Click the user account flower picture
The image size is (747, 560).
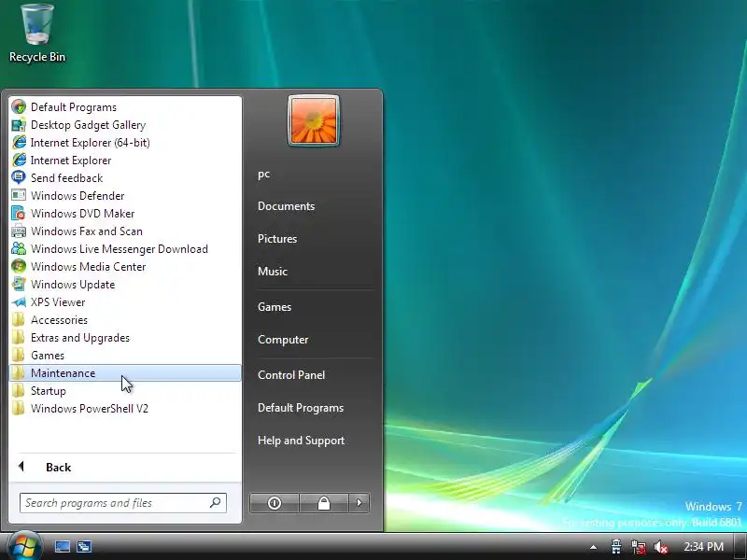click(x=314, y=120)
